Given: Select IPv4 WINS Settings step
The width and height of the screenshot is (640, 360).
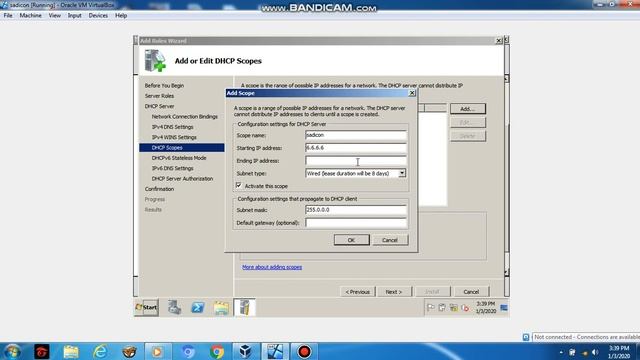Looking at the screenshot, I should pos(174,137).
